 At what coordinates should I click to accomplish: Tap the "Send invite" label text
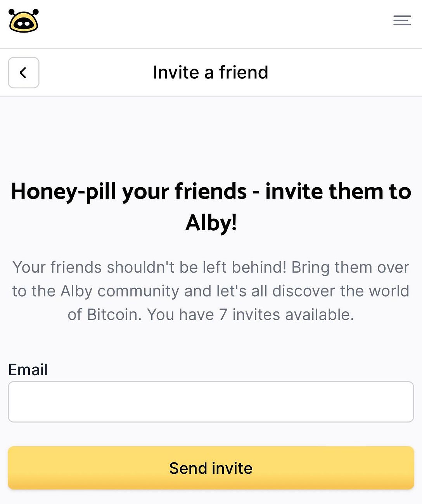tap(211, 468)
